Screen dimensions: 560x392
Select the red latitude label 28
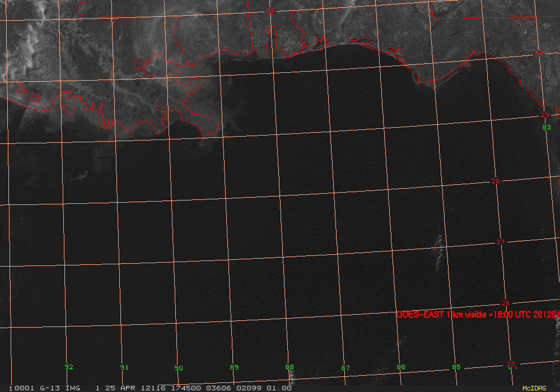click(496, 181)
